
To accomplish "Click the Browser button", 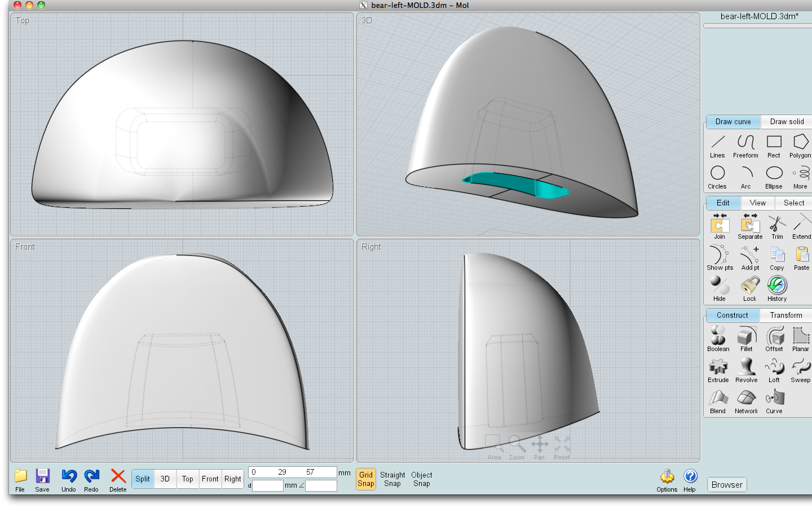I will pyautogui.click(x=727, y=485).
